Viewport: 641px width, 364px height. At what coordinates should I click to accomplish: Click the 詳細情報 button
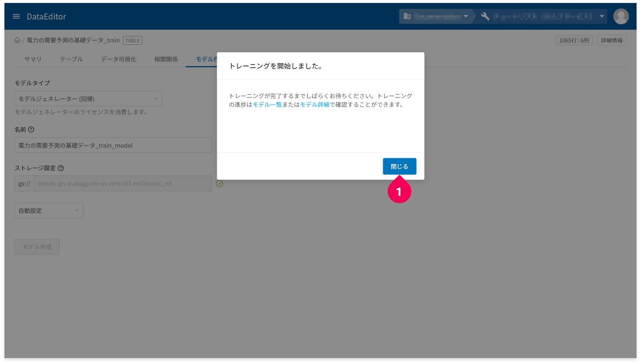pos(612,40)
